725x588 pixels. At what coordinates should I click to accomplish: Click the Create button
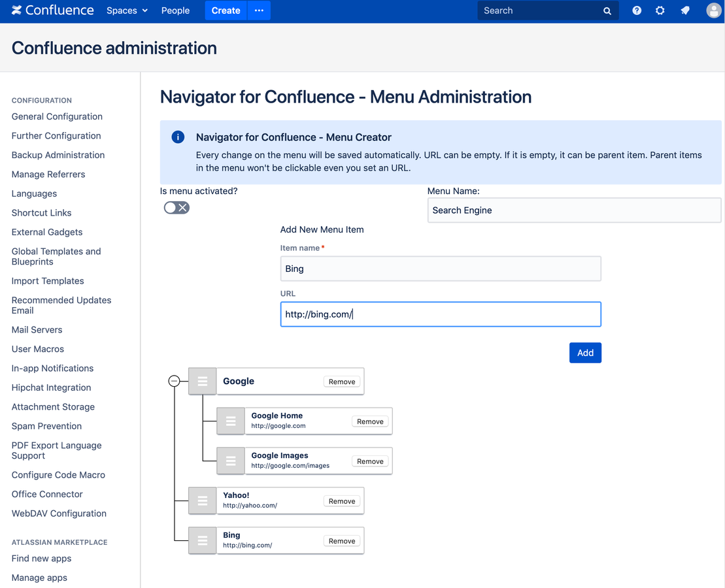[226, 10]
